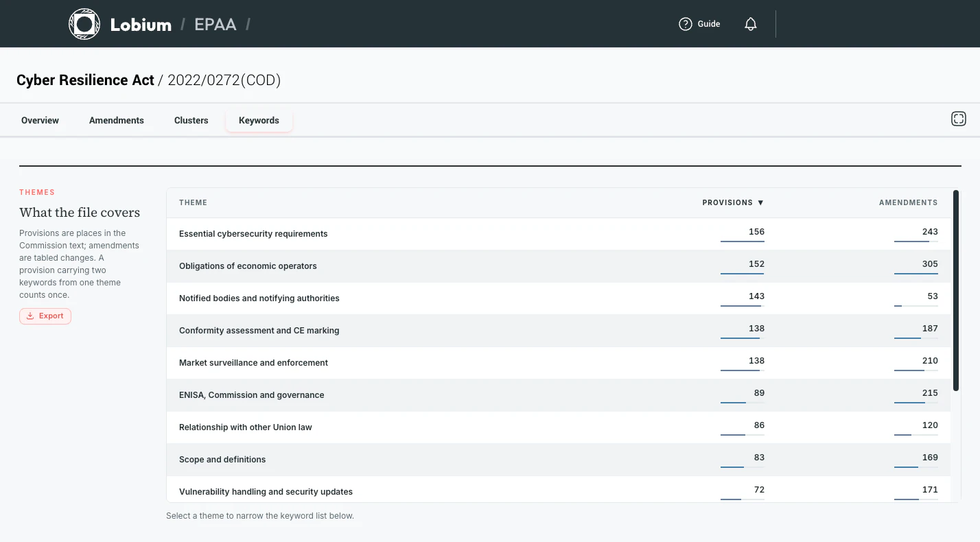Image resolution: width=980 pixels, height=542 pixels.
Task: Click provisions count 89
Action: (x=759, y=393)
